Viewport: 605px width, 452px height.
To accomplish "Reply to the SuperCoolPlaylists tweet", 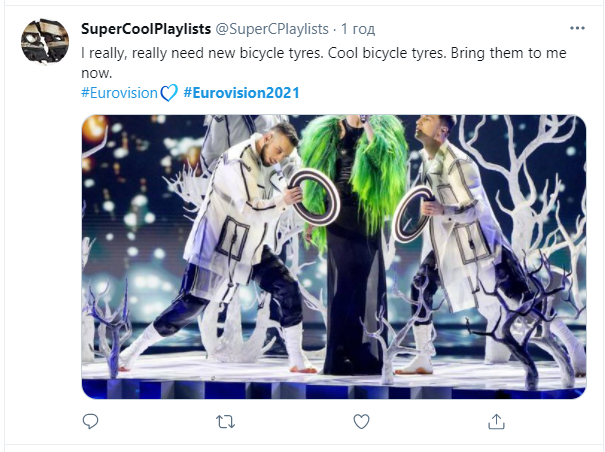I will click(x=90, y=421).
